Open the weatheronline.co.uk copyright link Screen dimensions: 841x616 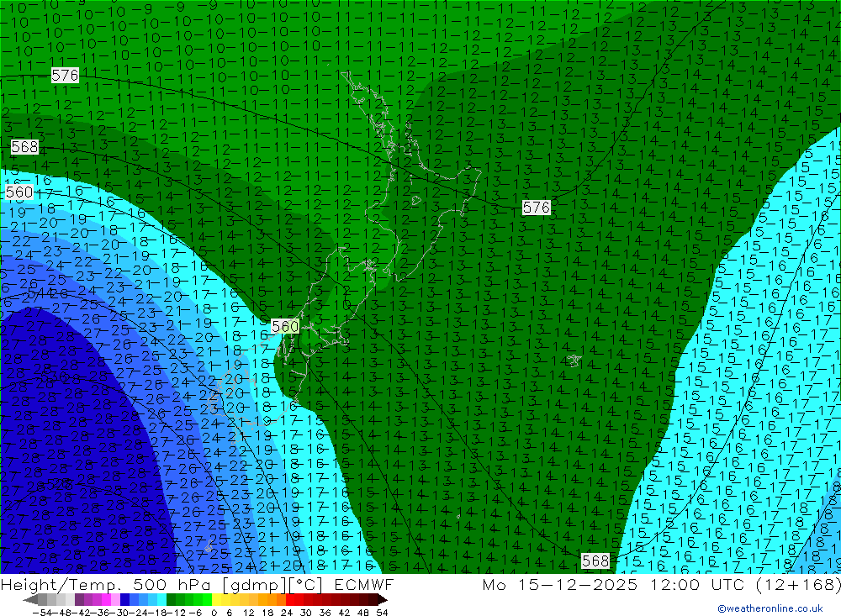pos(770,608)
